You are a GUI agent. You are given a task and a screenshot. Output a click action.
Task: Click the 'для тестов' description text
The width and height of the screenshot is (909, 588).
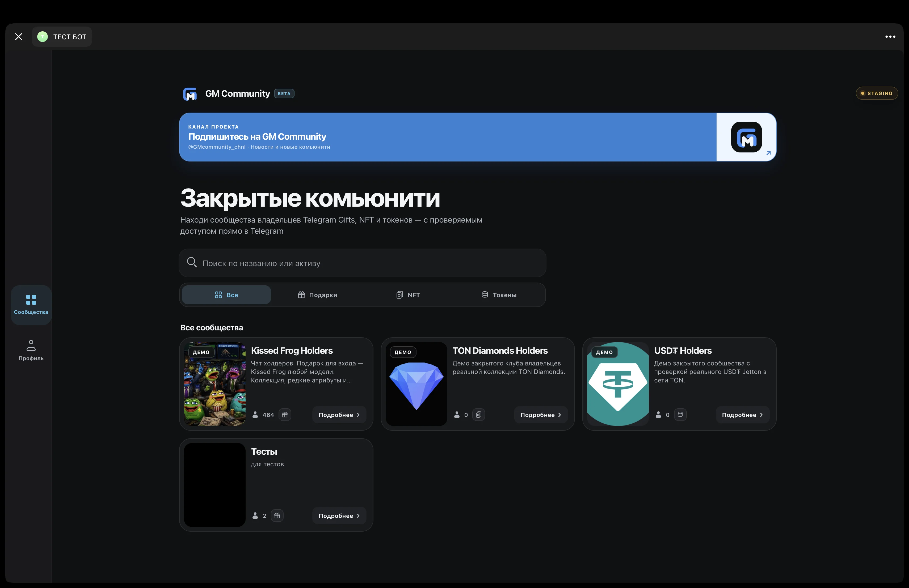267,464
